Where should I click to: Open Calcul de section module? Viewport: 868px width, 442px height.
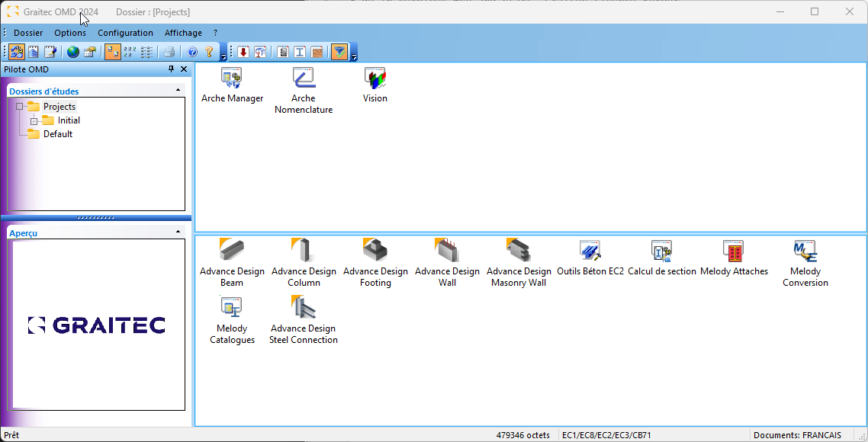pyautogui.click(x=662, y=258)
